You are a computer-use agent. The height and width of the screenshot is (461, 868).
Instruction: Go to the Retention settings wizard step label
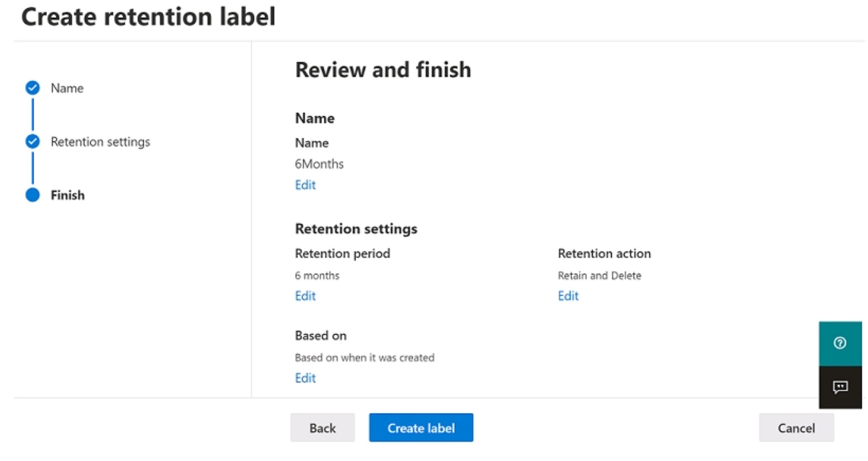click(101, 142)
